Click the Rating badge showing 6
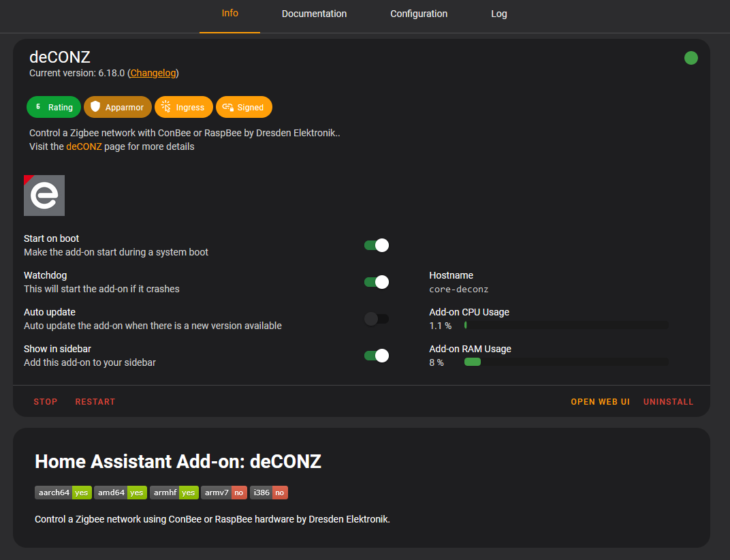Screen dimensions: 730x560 tap(53, 107)
